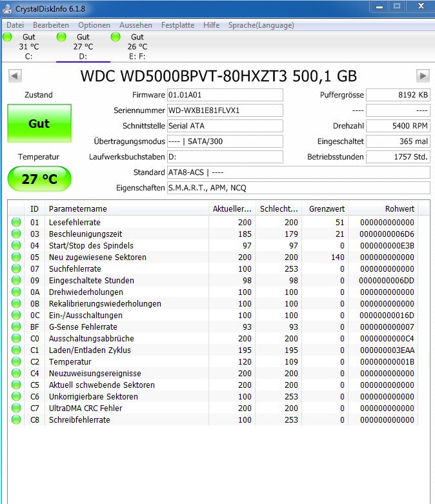Click raw value 000000003EAA
This screenshot has height=504, width=435.
click(387, 350)
